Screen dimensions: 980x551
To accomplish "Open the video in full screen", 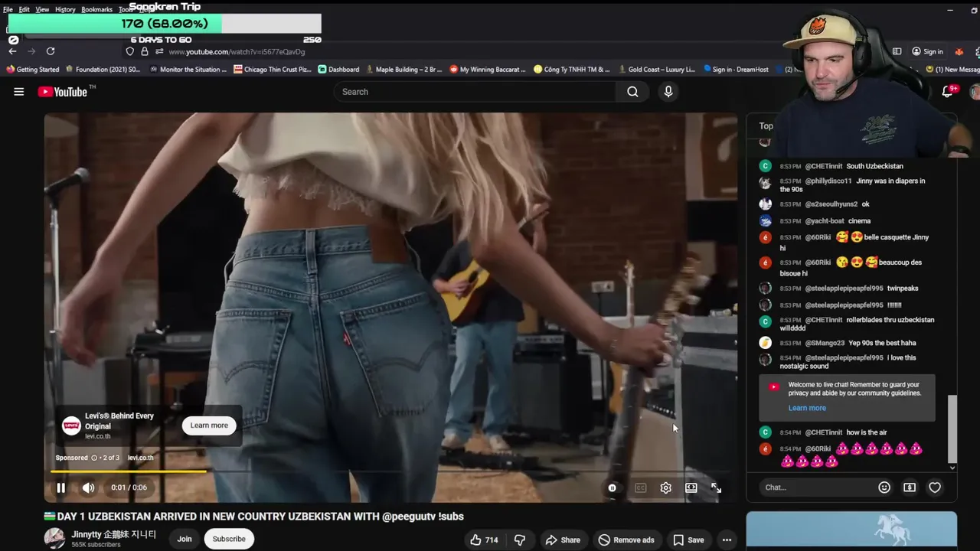I will (716, 487).
